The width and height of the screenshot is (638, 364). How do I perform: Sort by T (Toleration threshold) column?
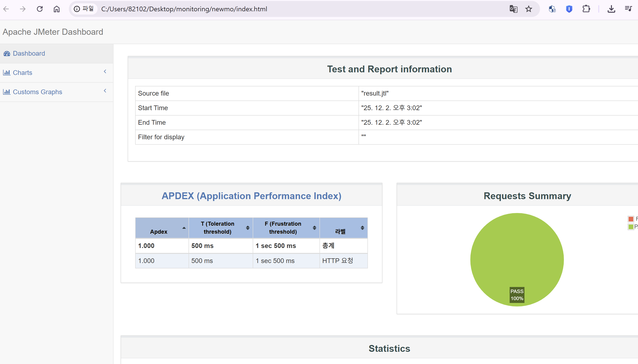(x=248, y=228)
